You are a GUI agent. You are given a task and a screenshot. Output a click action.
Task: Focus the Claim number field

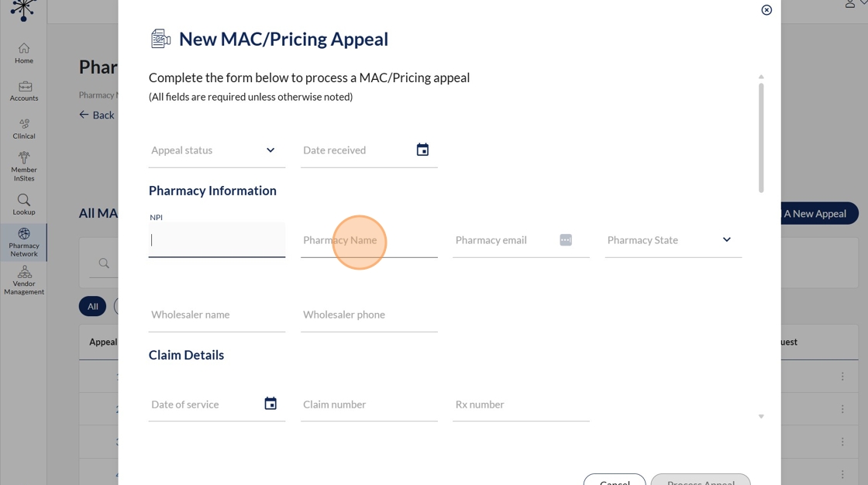[369, 404]
